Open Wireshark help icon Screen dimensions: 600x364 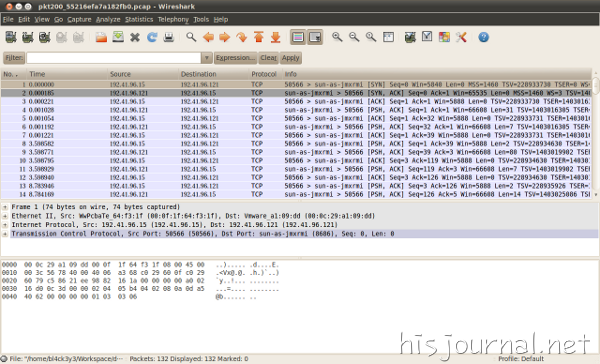pos(484,37)
